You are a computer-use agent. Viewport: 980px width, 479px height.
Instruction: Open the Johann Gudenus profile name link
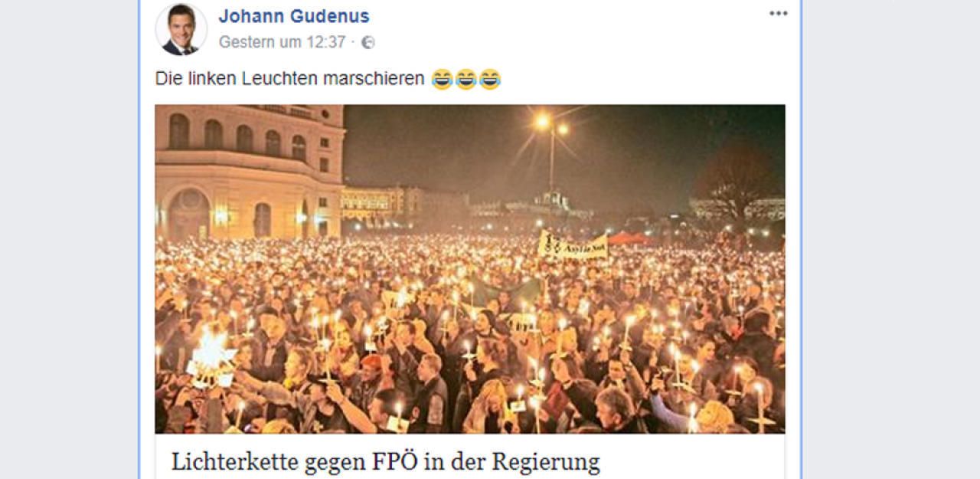pyautogui.click(x=294, y=16)
